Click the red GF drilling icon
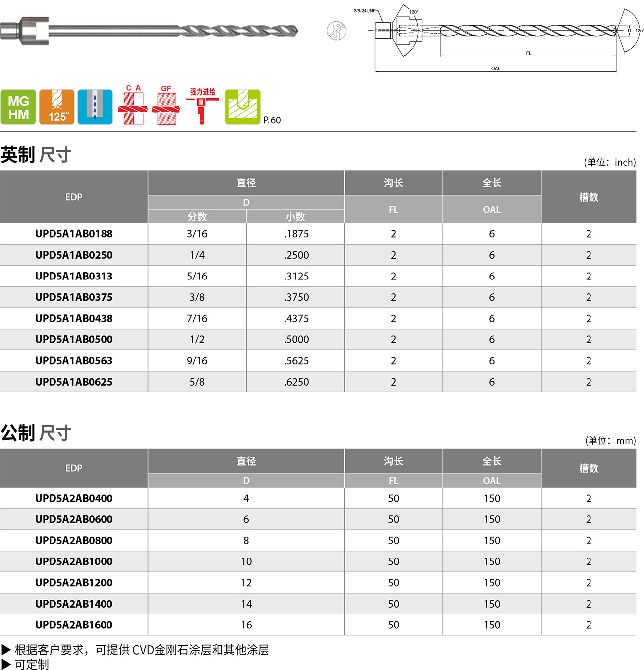 pos(166,105)
